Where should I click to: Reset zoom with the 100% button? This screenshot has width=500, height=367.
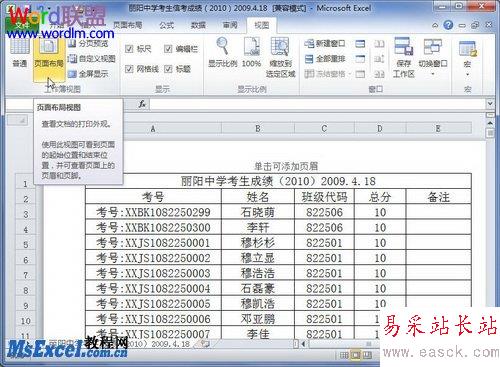(x=251, y=52)
